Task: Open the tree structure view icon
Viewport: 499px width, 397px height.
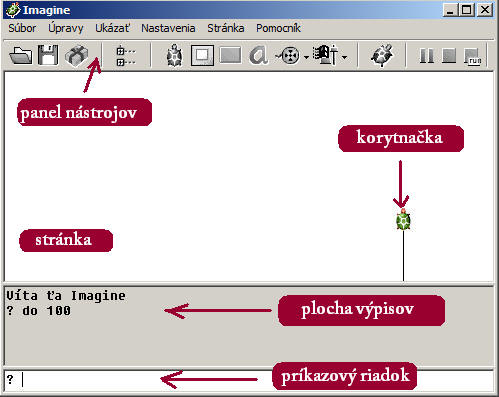Action: [x=126, y=56]
